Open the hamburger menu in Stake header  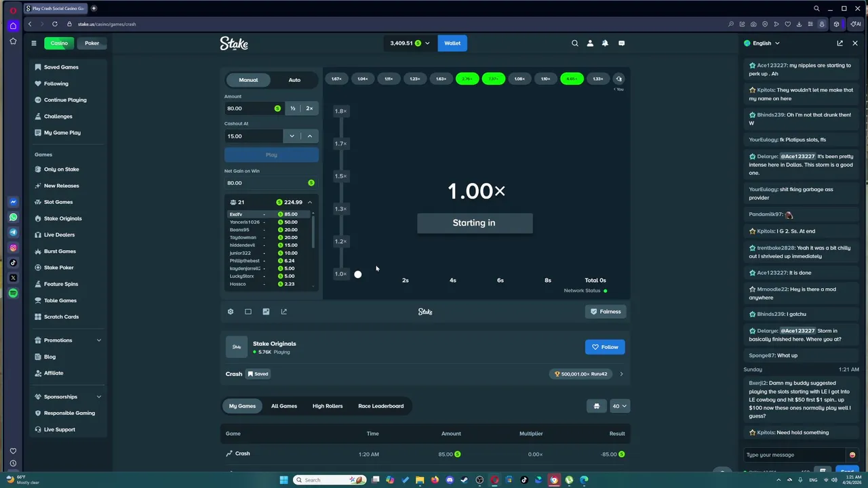click(x=33, y=43)
